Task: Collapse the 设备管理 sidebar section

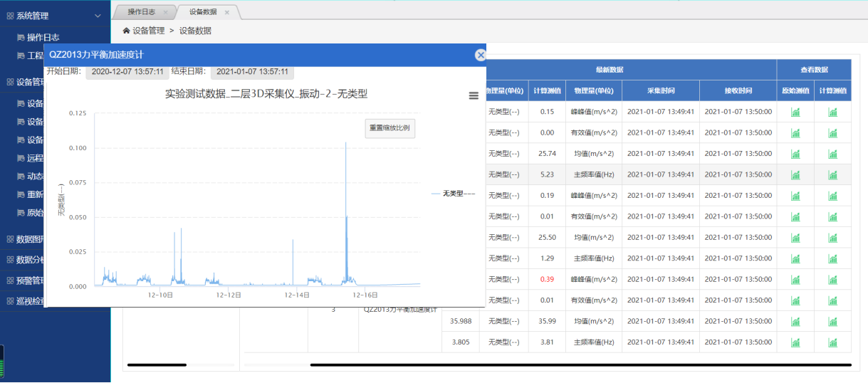Action: [x=25, y=82]
